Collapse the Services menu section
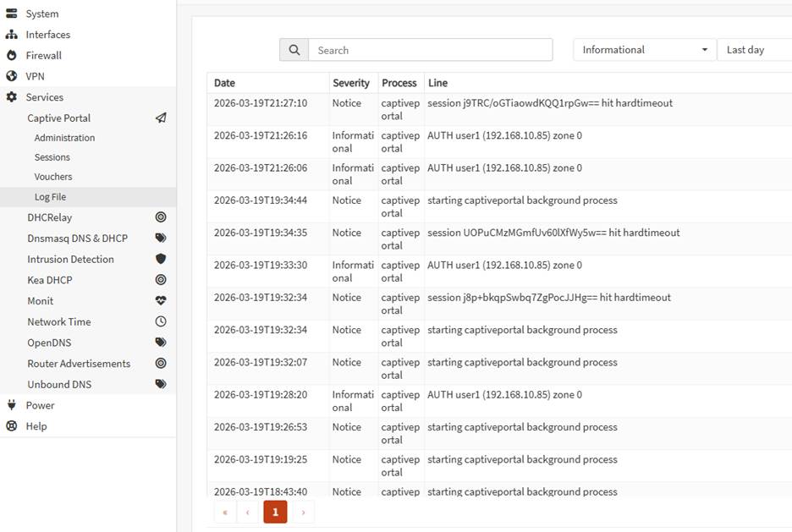The image size is (792, 532). (44, 97)
